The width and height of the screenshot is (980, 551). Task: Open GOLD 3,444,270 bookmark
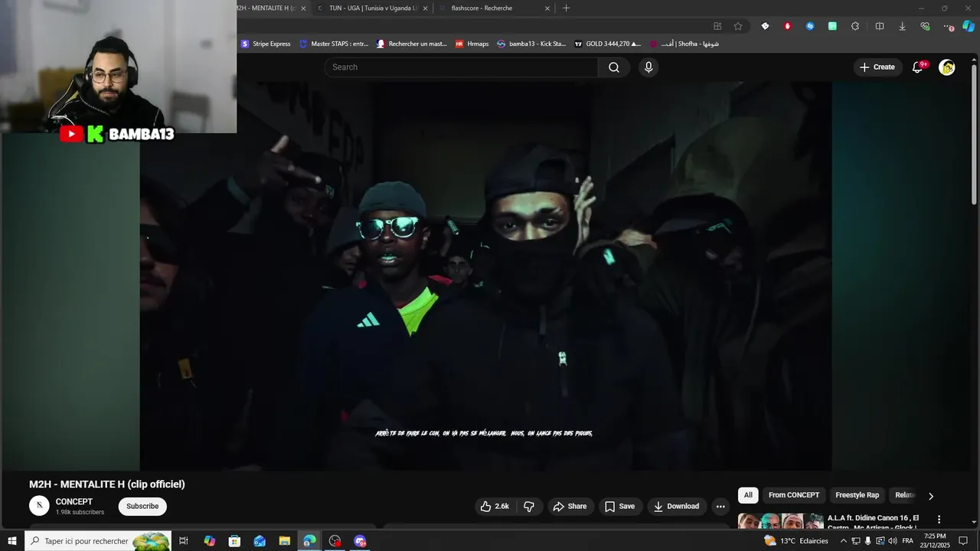[x=608, y=44]
